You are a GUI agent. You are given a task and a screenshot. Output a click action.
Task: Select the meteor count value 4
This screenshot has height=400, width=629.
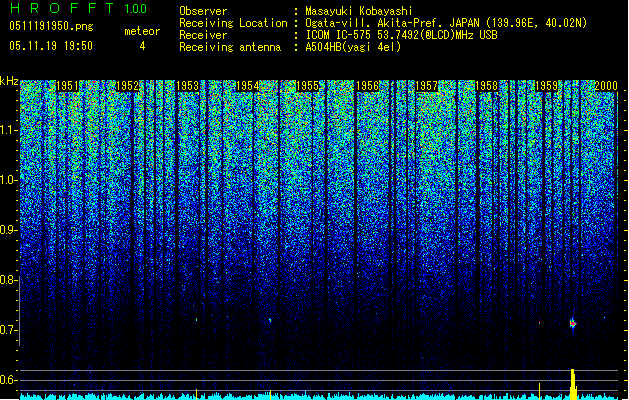tap(142, 46)
